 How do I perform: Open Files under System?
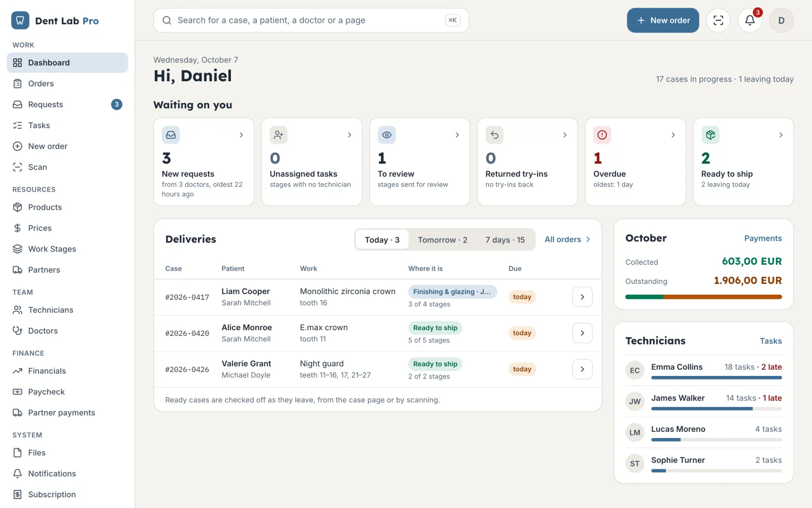[67, 452]
